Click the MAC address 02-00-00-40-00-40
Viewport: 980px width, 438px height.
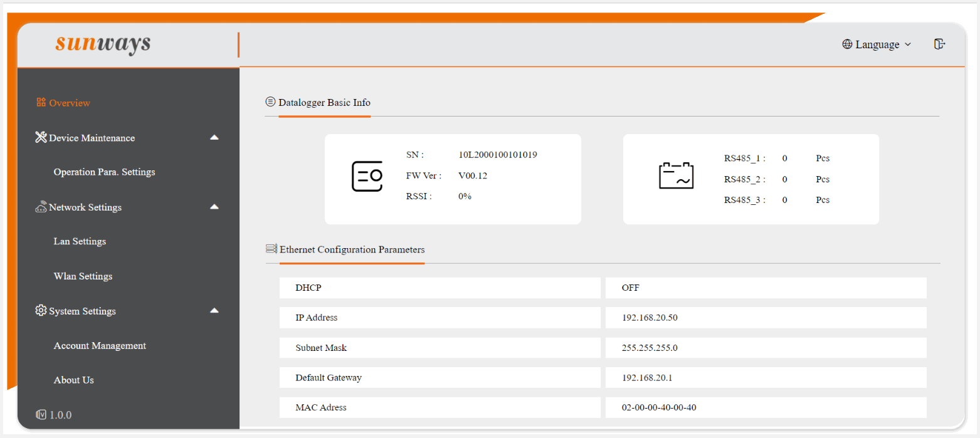tap(659, 407)
